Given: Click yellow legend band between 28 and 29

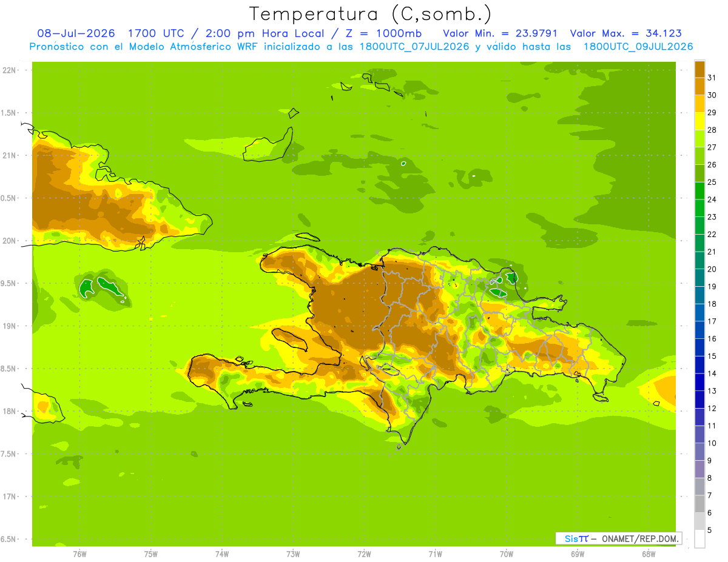Looking at the screenshot, I should tap(699, 121).
